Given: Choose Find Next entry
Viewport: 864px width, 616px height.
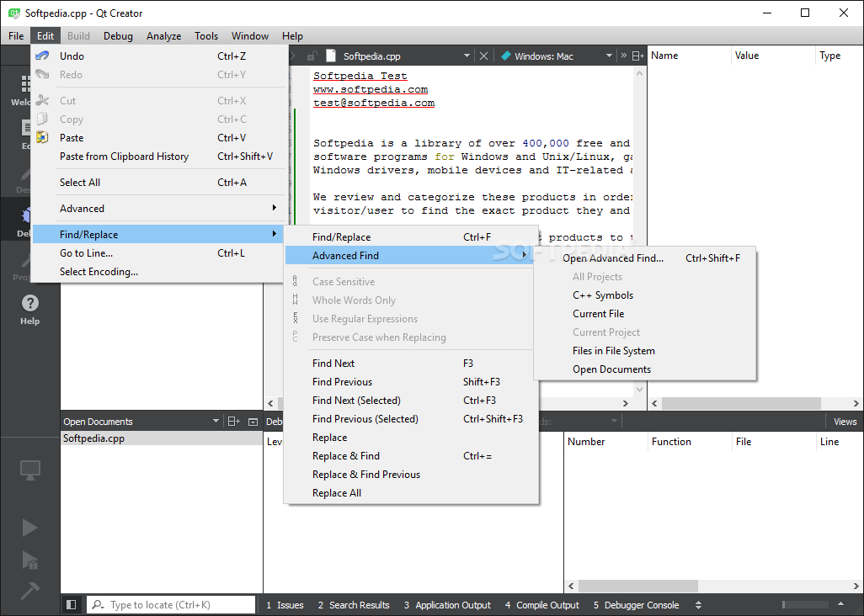Looking at the screenshot, I should click(409, 364).
